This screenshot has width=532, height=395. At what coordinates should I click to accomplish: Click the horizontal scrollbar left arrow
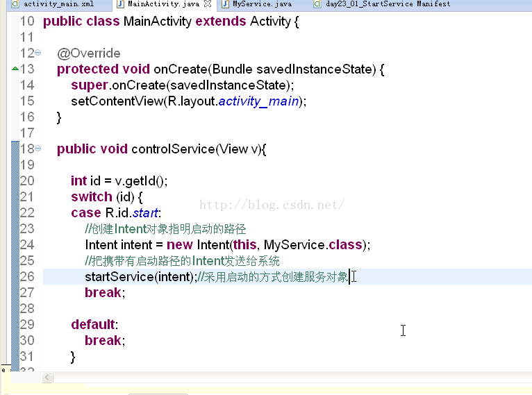click(x=47, y=377)
